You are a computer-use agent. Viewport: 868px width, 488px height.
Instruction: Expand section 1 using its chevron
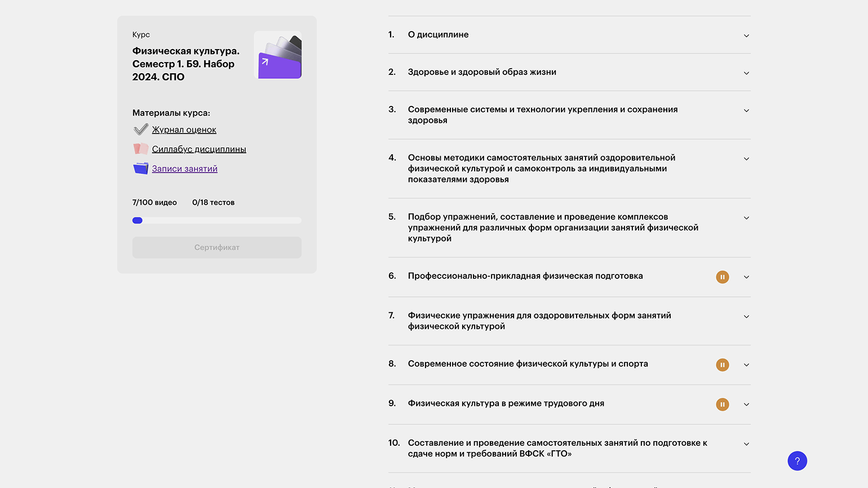pyautogui.click(x=746, y=36)
